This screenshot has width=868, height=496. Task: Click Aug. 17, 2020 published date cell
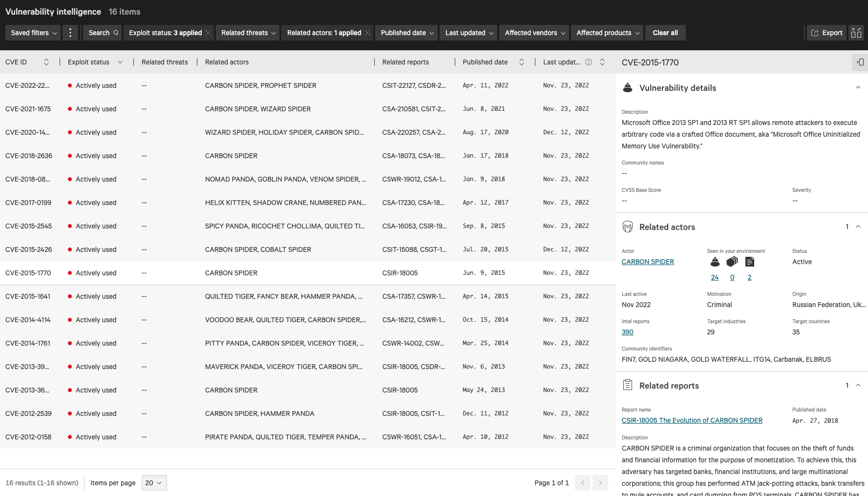pyautogui.click(x=486, y=132)
